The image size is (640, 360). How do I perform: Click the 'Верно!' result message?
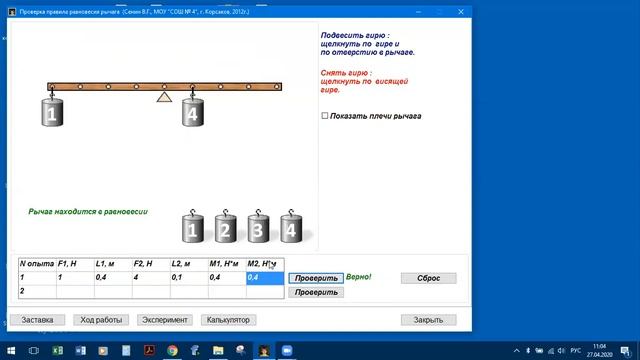[359, 277]
